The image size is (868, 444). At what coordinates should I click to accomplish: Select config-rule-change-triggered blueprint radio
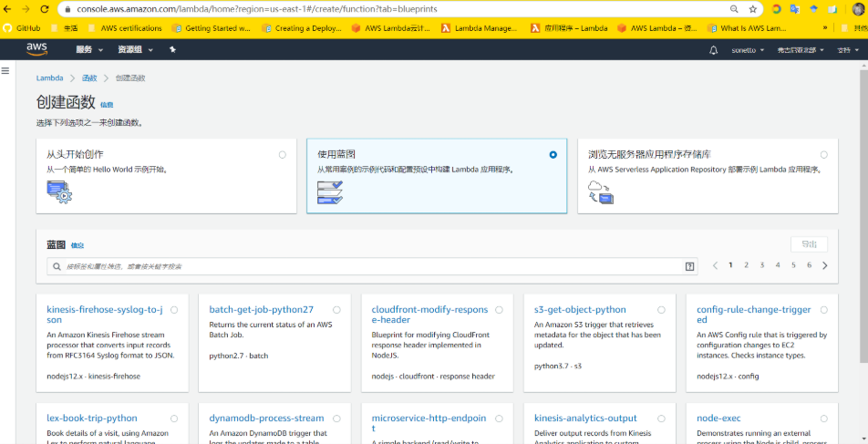[x=823, y=310]
